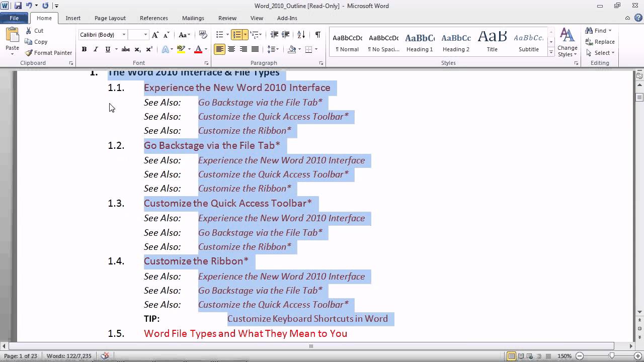644x362 pixels.
Task: Switch to Full Screen Reading view
Action: point(520,356)
